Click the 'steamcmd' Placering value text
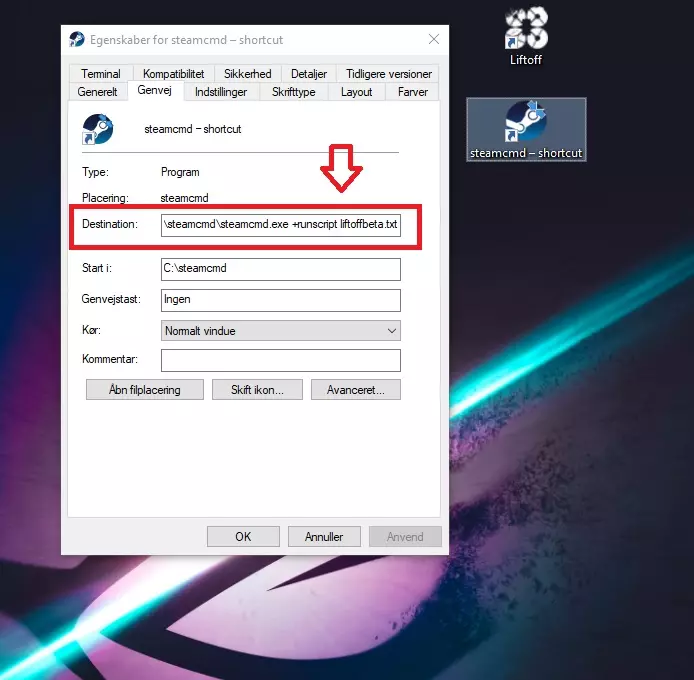This screenshot has width=694, height=680. (x=184, y=198)
